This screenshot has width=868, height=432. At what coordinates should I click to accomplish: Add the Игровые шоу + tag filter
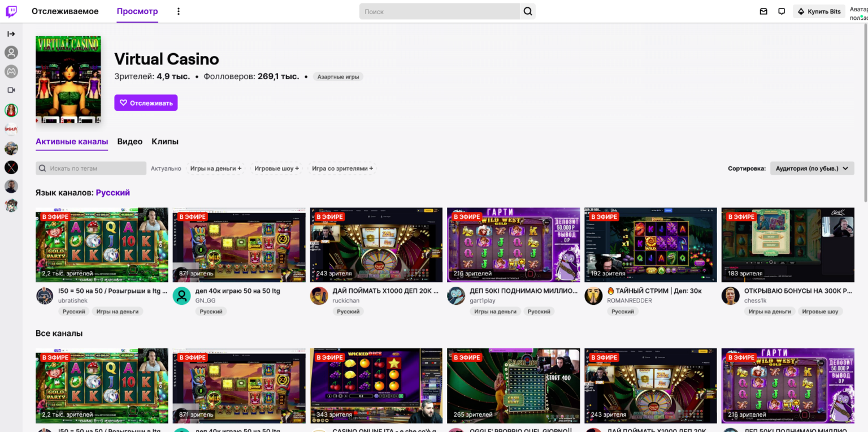pyautogui.click(x=277, y=169)
